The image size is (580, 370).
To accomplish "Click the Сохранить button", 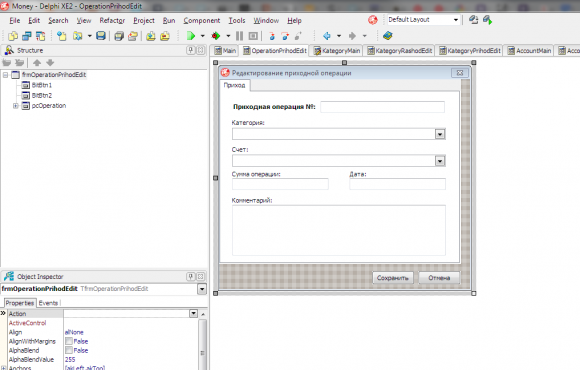I will coord(393,278).
